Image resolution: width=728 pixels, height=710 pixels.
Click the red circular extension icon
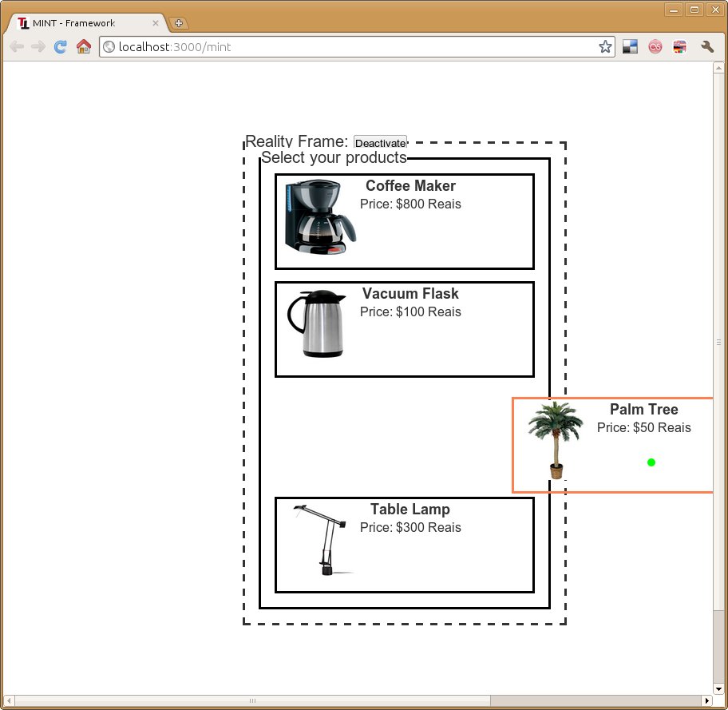coord(655,47)
